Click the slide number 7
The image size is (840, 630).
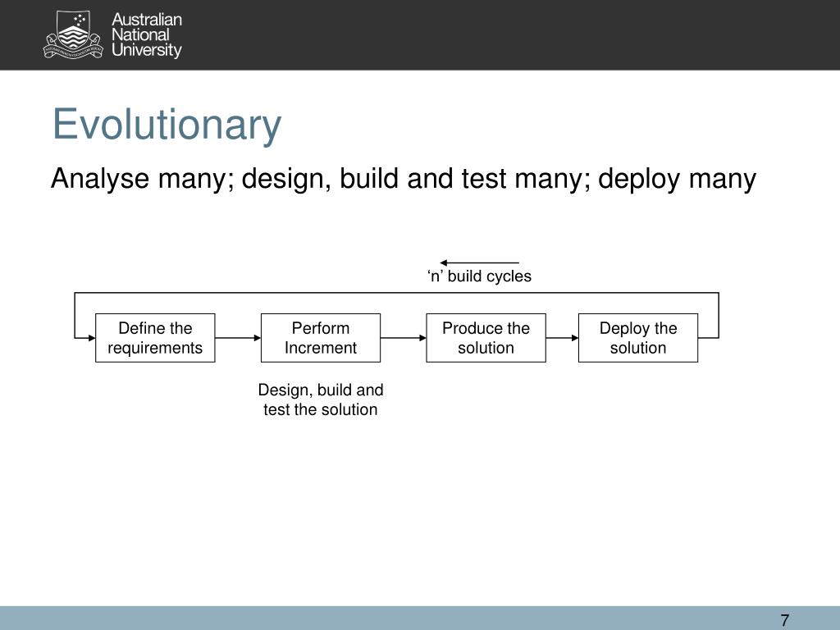785,620
